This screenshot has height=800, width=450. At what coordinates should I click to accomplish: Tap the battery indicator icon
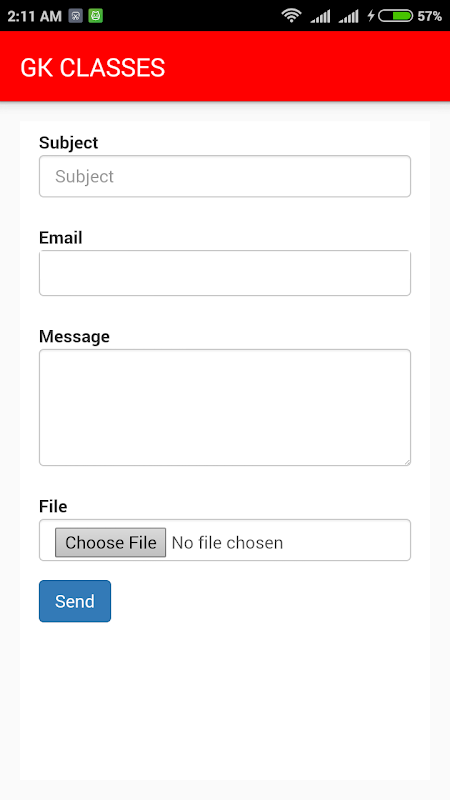[395, 16]
